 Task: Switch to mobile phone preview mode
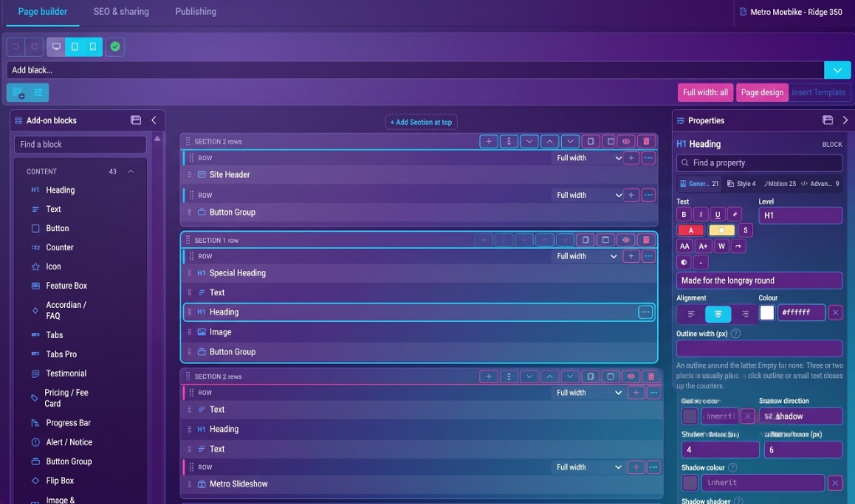[x=94, y=47]
